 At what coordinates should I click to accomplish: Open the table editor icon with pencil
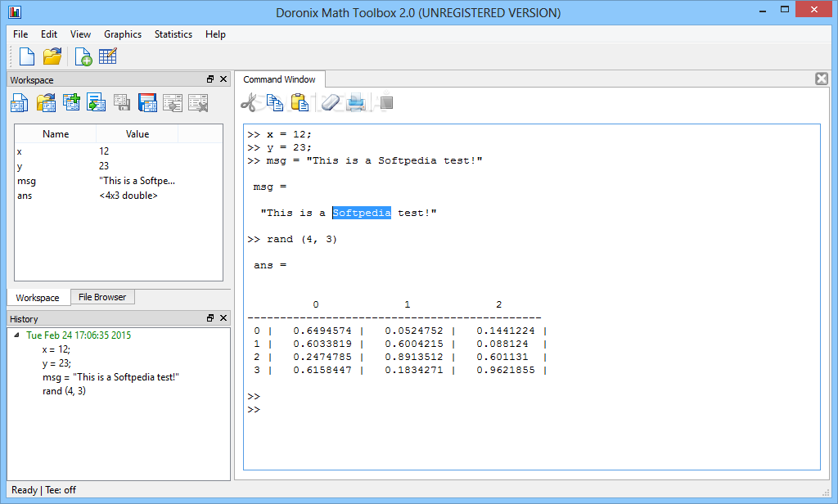[108, 56]
